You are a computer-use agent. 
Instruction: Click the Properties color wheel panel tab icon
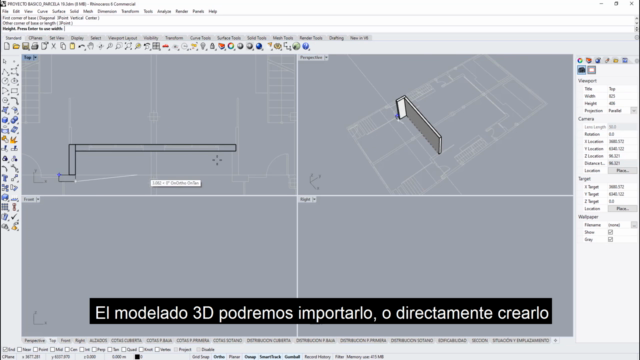tap(580, 60)
